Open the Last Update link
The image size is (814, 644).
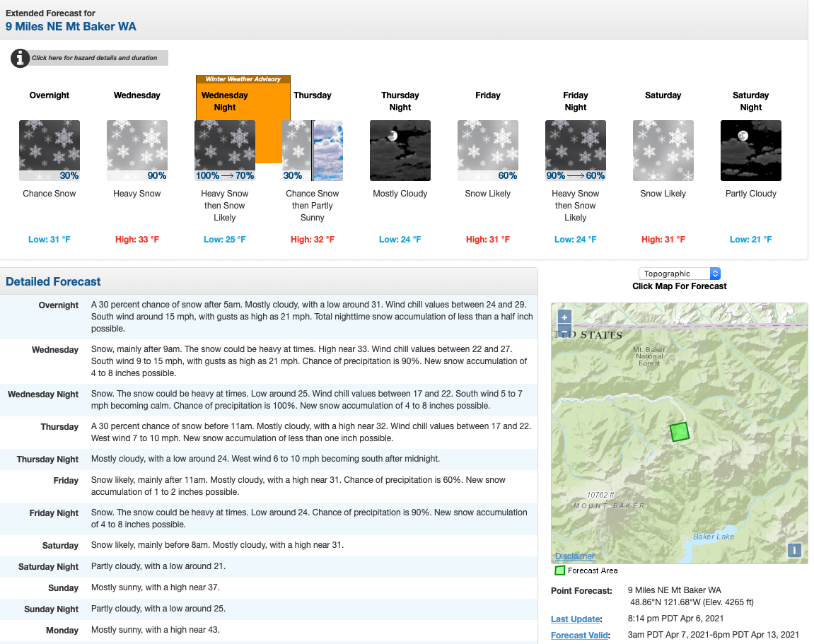(x=576, y=619)
